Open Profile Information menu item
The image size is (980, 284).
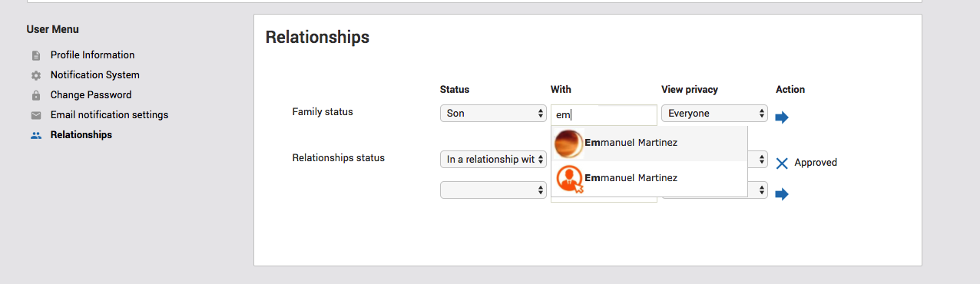coord(92,55)
